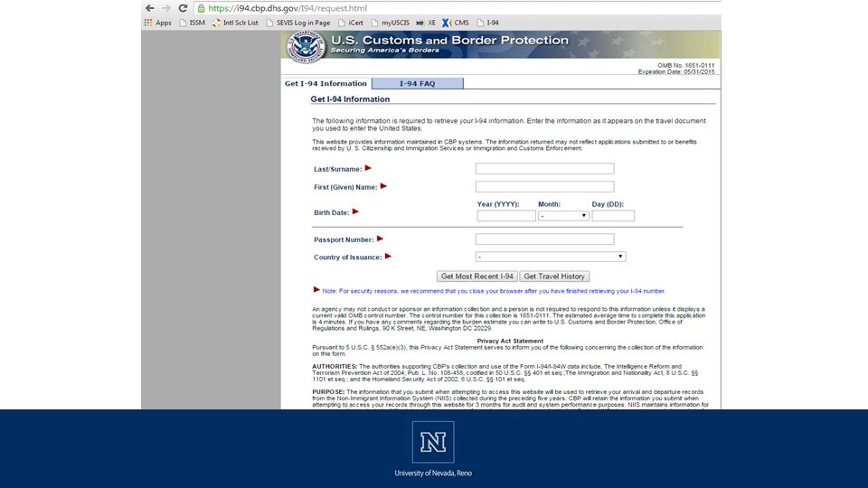Image resolution: width=868 pixels, height=488 pixels.
Task: Switch to the I-94 FAQ tab
Action: point(418,83)
